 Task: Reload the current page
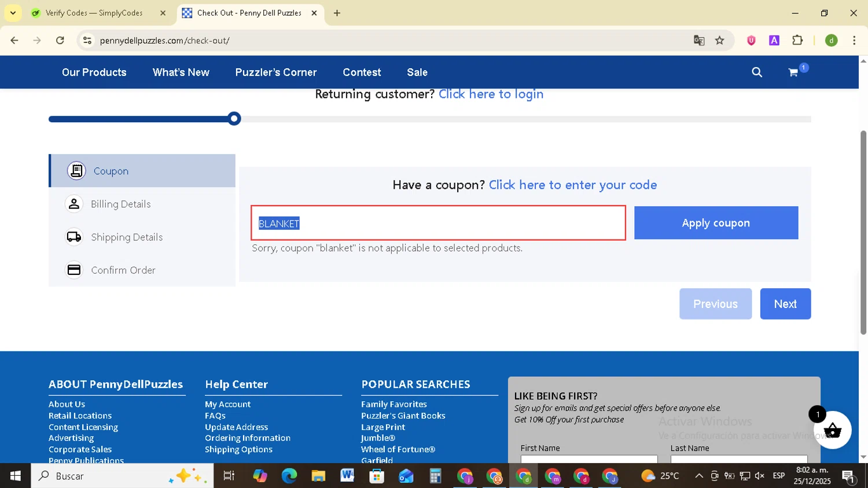pyautogui.click(x=60, y=41)
